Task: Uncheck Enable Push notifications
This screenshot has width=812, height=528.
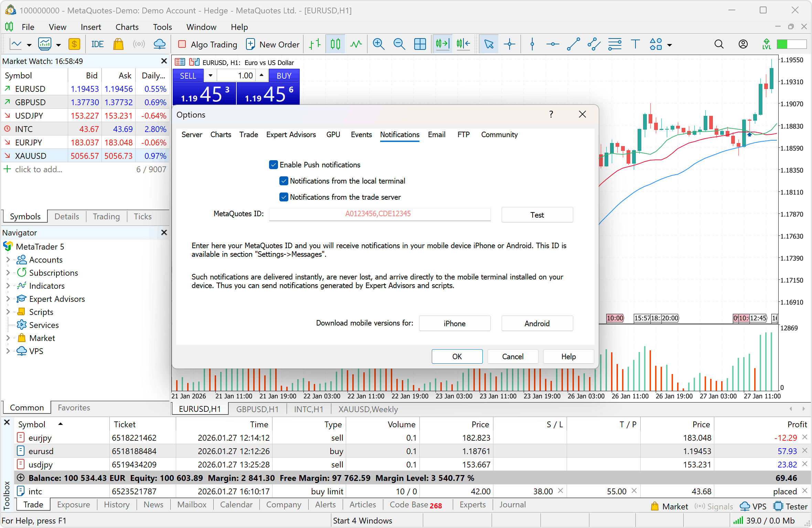Action: point(274,165)
